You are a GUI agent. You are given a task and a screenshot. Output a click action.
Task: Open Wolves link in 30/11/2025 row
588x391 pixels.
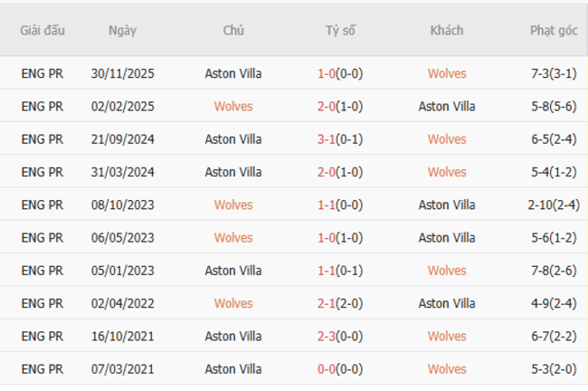pos(447,73)
